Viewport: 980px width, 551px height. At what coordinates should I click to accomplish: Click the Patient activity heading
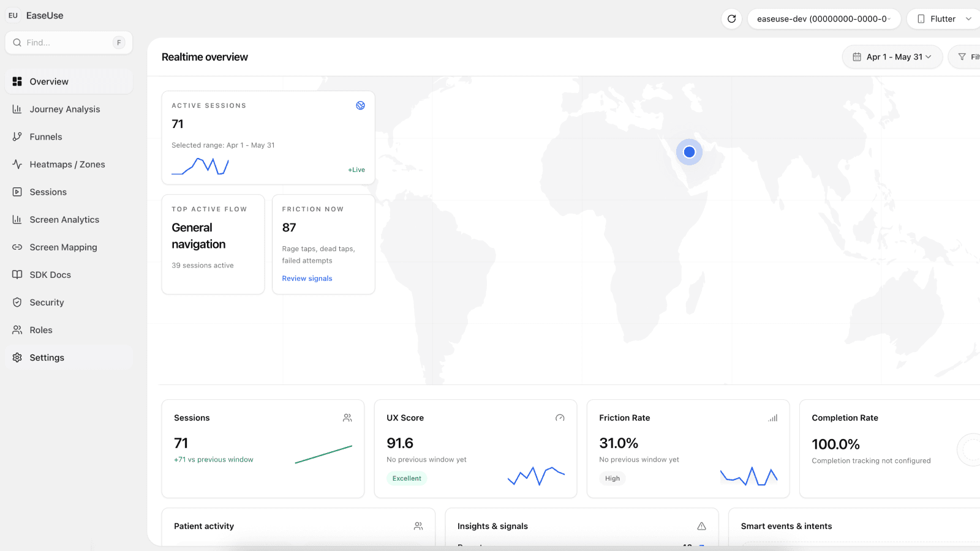click(x=204, y=526)
